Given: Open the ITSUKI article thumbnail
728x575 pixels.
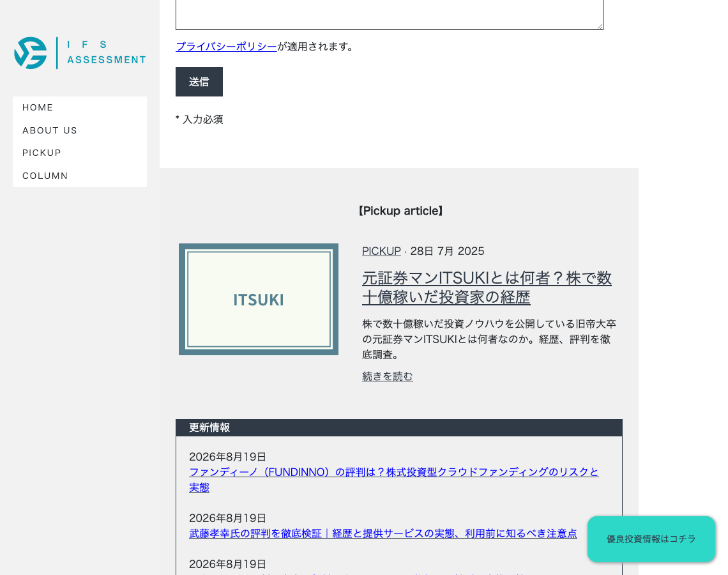Looking at the screenshot, I should point(259,300).
